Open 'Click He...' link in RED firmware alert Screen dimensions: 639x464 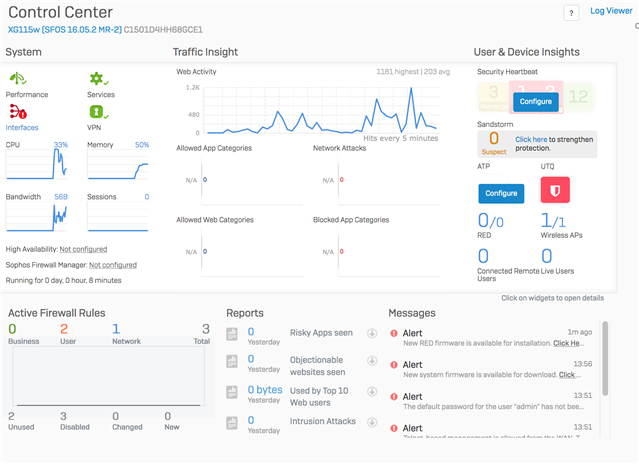pos(568,343)
